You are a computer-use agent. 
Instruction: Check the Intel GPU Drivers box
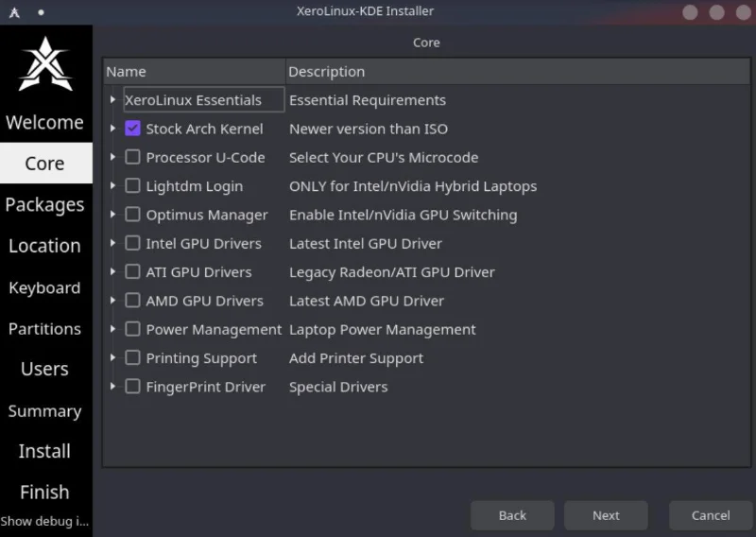[x=132, y=243]
